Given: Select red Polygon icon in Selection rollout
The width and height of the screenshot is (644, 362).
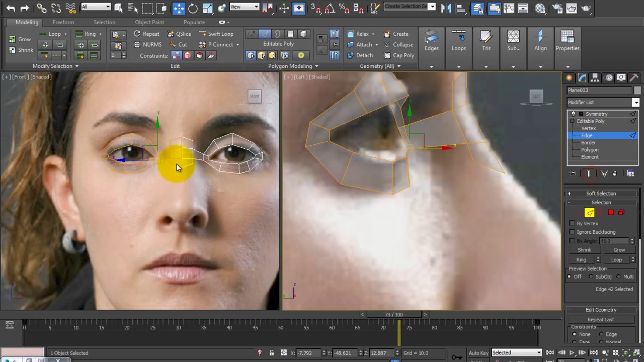Looking at the screenshot, I should pos(611,213).
